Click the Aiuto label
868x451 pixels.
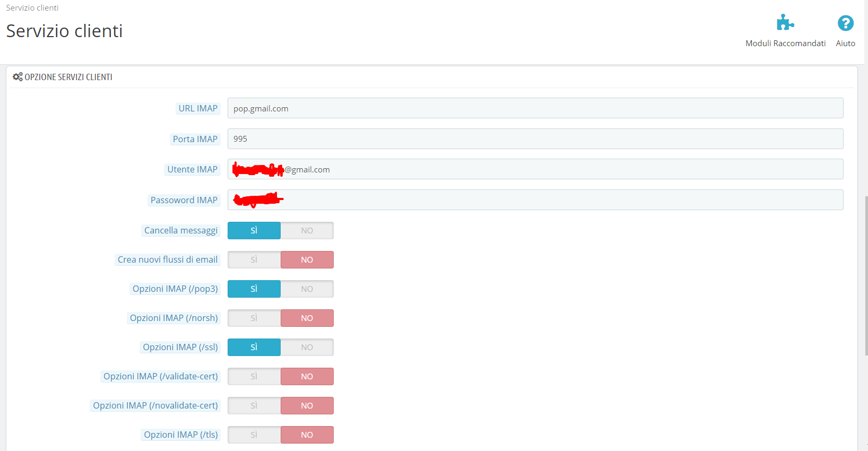845,44
